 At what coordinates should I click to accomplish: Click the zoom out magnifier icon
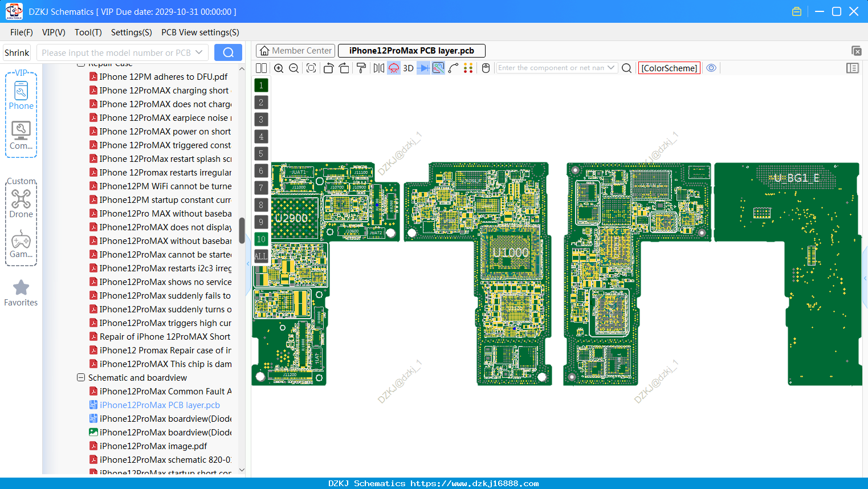coord(294,68)
